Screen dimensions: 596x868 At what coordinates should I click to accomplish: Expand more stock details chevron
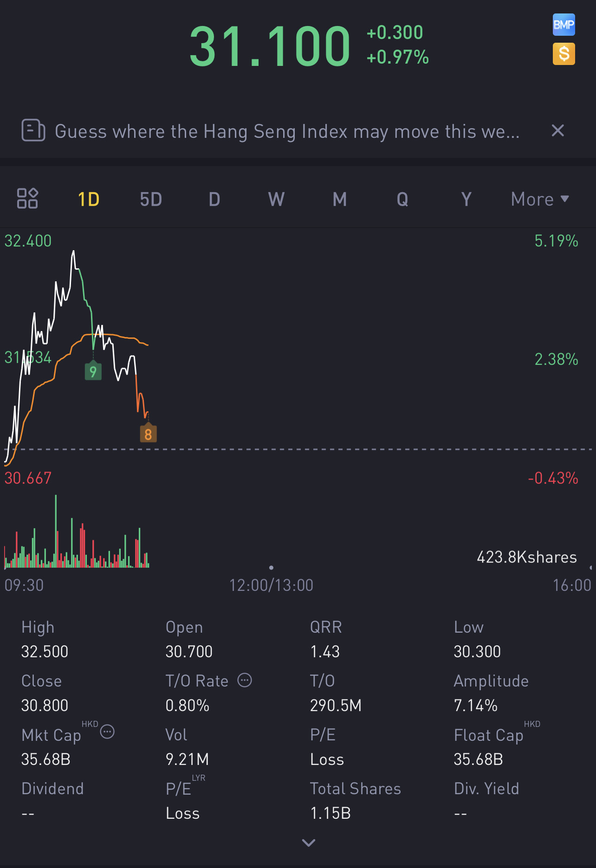tap(309, 842)
